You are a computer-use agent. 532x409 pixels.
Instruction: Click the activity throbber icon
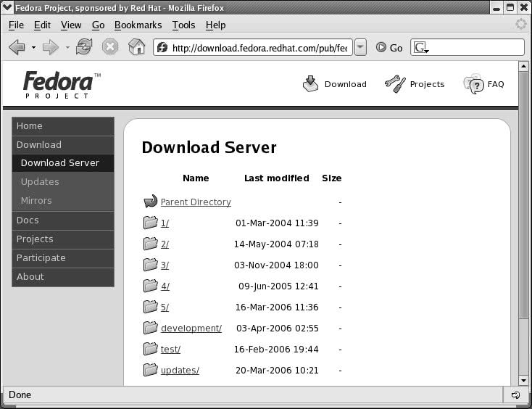pyautogui.click(x=521, y=24)
